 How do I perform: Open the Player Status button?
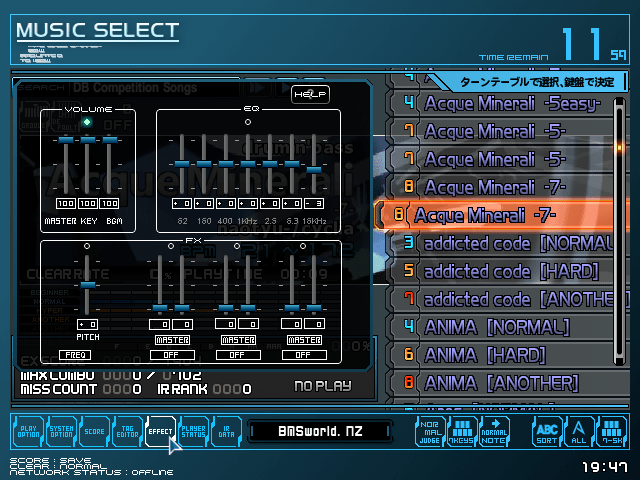193,431
